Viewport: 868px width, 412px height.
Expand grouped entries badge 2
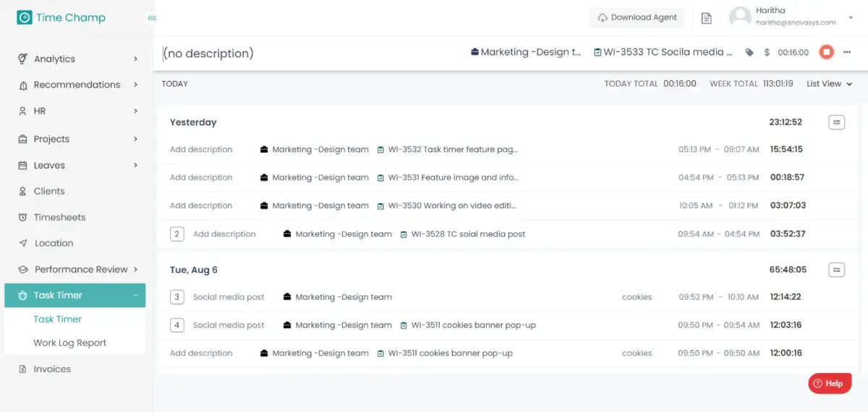177,234
